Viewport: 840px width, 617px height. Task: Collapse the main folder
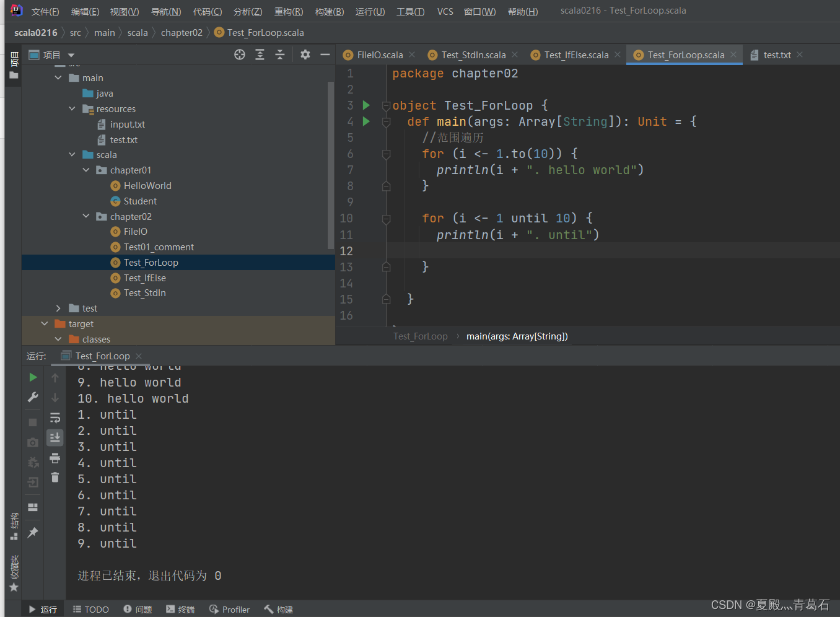[58, 77]
